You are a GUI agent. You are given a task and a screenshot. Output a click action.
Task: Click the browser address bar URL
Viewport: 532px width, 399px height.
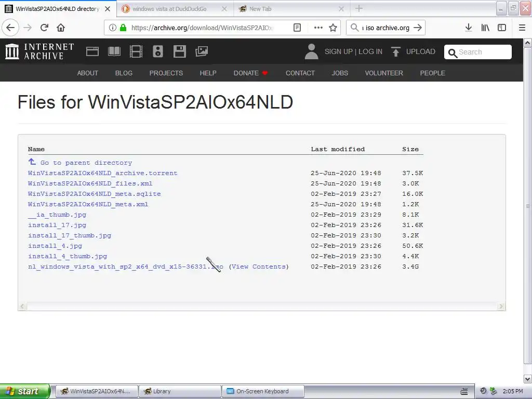point(202,28)
